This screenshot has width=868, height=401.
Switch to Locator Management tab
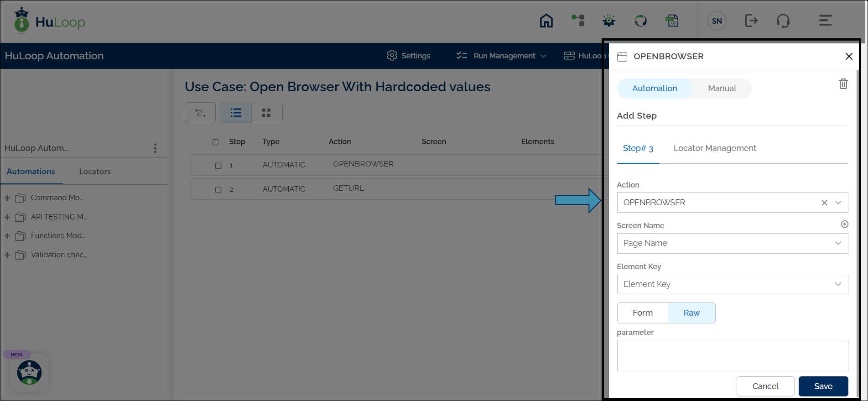(714, 148)
